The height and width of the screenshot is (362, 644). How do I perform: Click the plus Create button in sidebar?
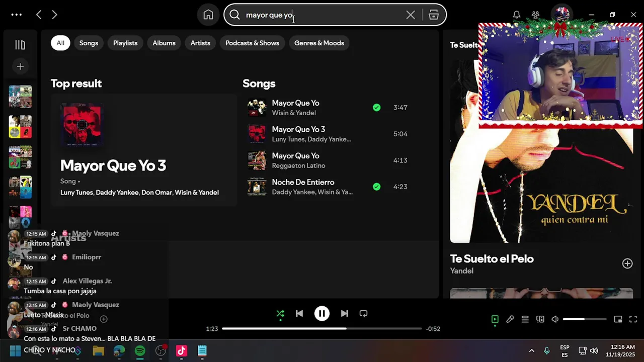[x=20, y=66]
